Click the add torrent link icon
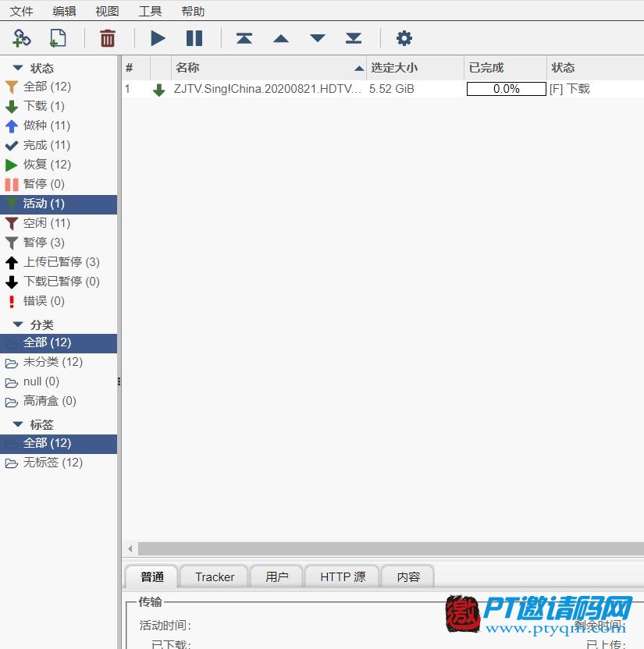The image size is (644, 649). pyautogui.click(x=21, y=38)
